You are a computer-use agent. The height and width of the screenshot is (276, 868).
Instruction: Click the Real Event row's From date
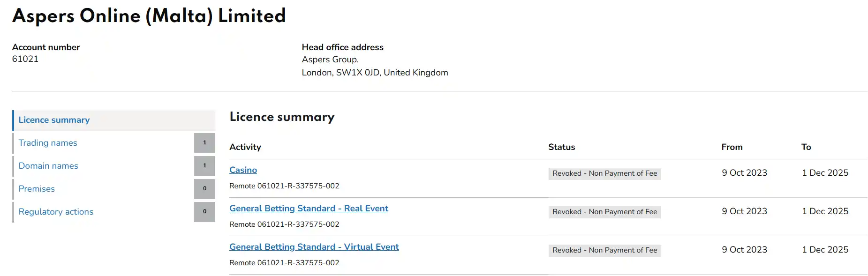745,211
